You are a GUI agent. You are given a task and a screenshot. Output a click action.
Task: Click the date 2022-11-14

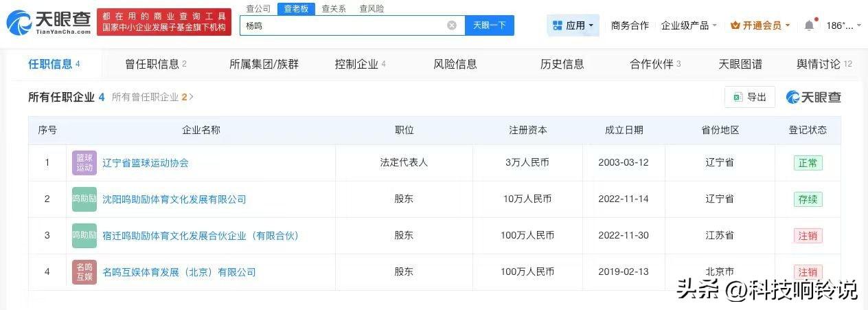624,199
